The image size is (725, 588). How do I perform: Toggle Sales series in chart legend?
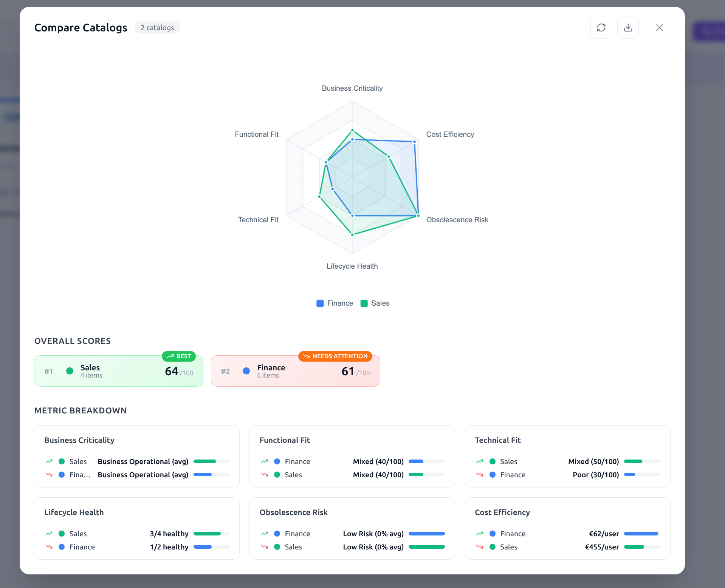[375, 303]
